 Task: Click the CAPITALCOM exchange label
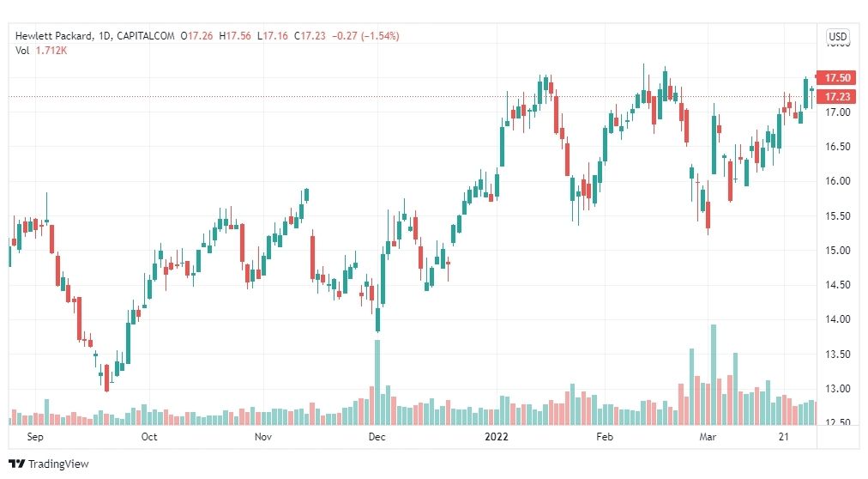click(x=146, y=36)
